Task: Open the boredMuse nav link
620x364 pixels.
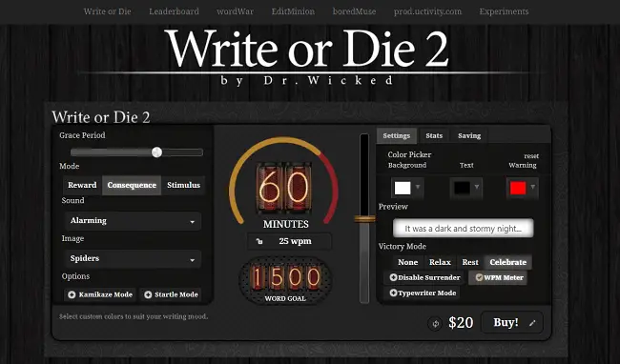Action: tap(354, 11)
